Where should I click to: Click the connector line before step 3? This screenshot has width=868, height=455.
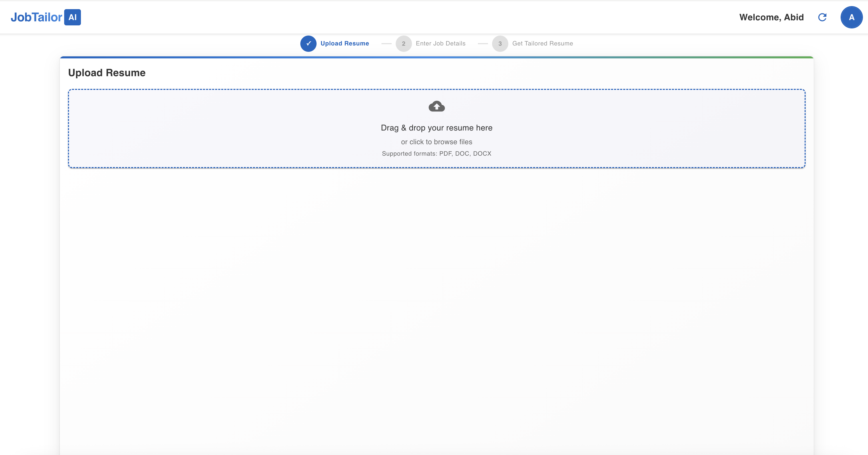coord(482,43)
